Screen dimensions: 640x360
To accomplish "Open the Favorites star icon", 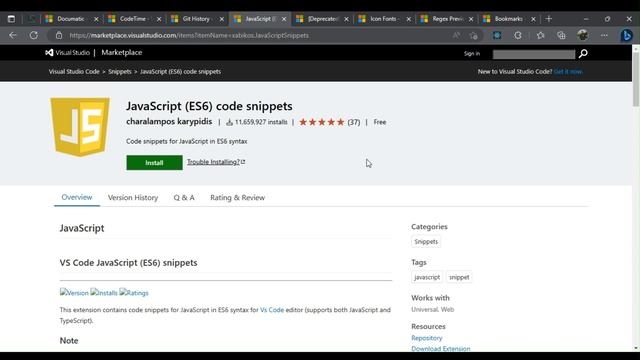I will tap(540, 36).
